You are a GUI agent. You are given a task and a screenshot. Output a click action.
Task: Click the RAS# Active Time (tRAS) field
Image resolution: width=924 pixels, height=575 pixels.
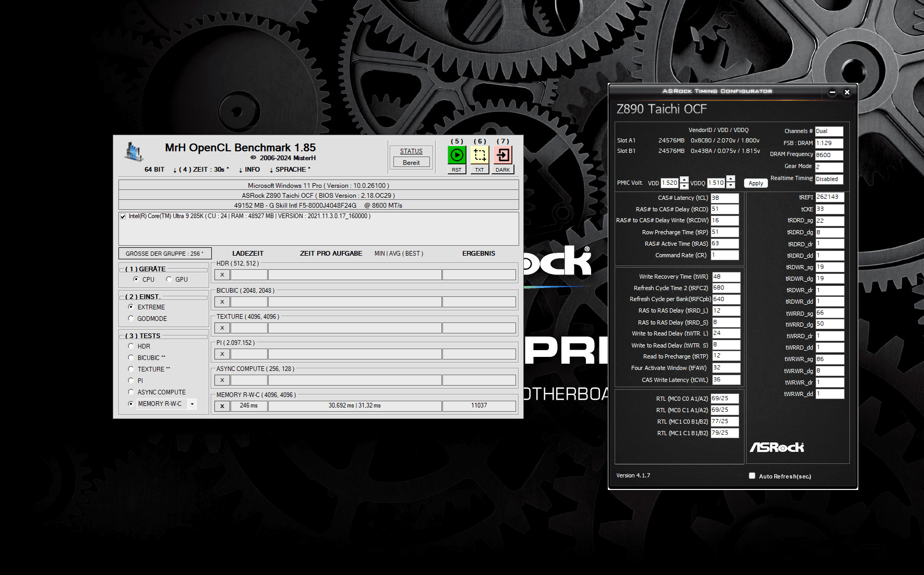coord(725,244)
